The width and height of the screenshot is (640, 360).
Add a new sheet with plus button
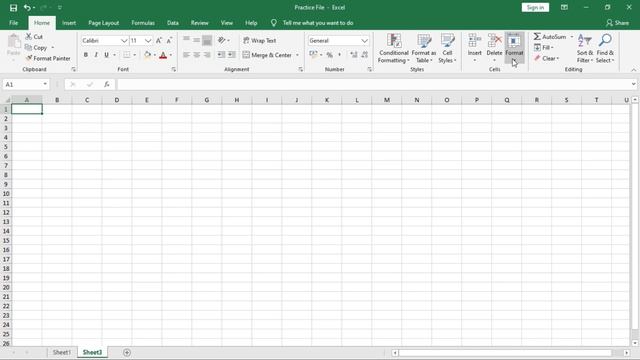coord(127,352)
